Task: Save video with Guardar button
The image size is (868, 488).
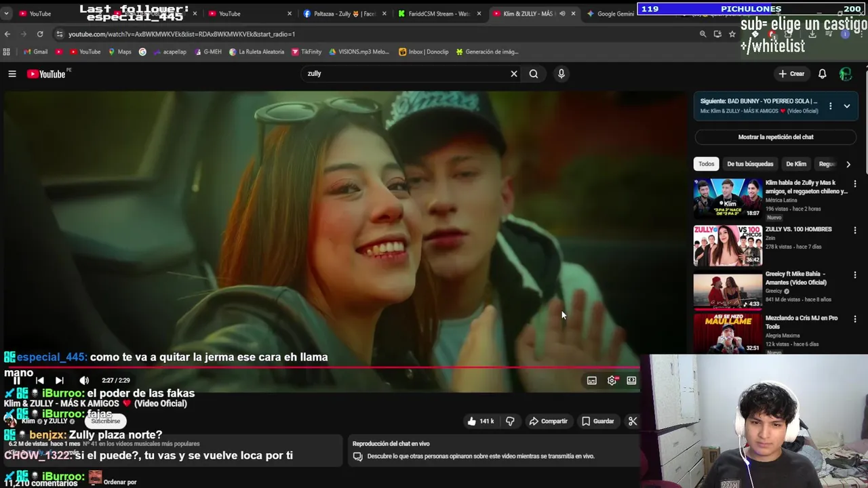Action: [x=597, y=421]
